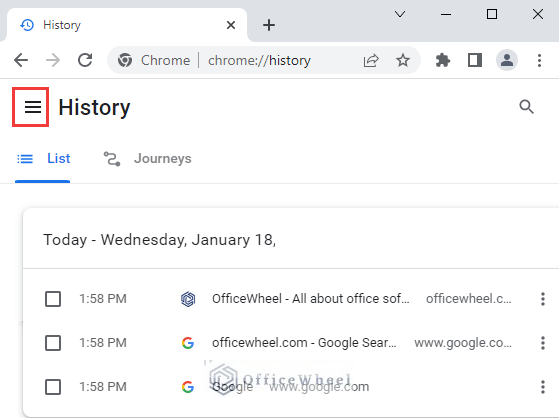559x418 pixels.
Task: Click the Chrome site info icon
Action: (x=125, y=60)
